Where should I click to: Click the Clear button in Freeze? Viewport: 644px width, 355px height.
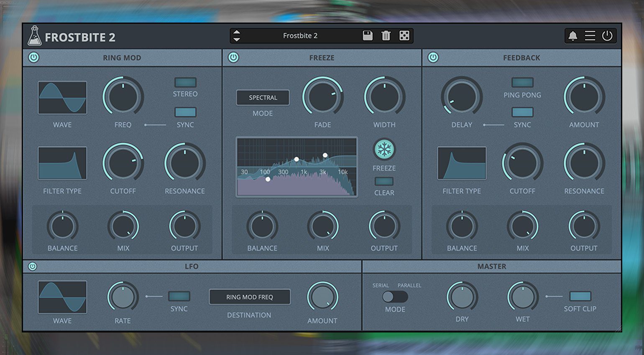[x=384, y=181]
